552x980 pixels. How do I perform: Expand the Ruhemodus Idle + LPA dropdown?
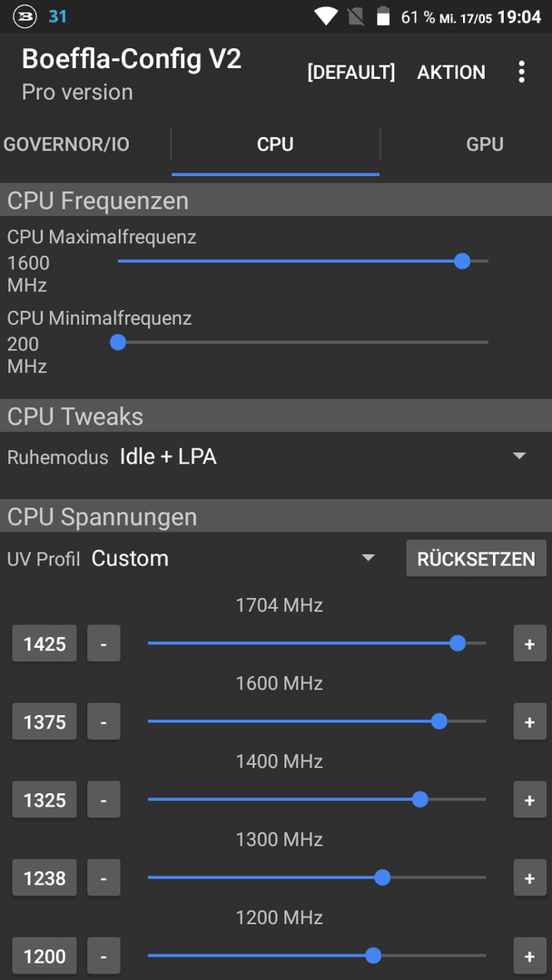click(x=323, y=456)
